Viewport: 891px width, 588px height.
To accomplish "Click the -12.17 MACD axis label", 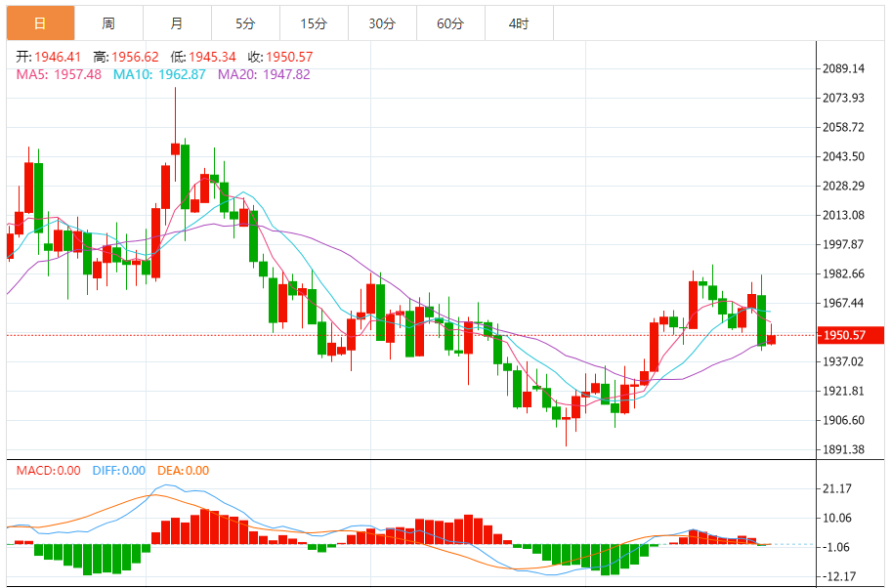I will pos(839,576).
